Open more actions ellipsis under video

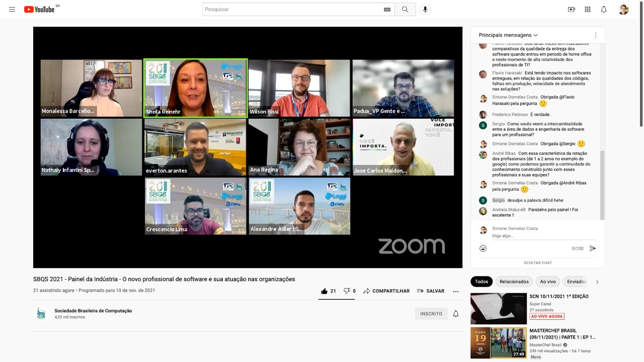[x=456, y=291]
